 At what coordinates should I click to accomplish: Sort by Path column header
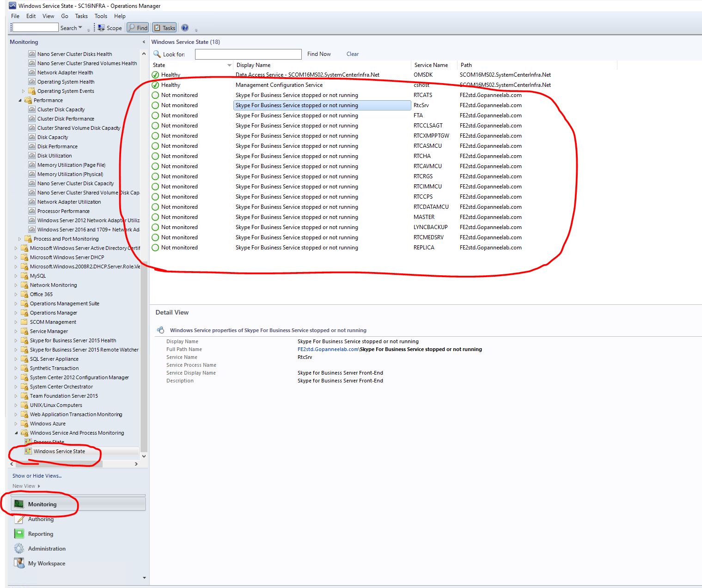pyautogui.click(x=537, y=65)
